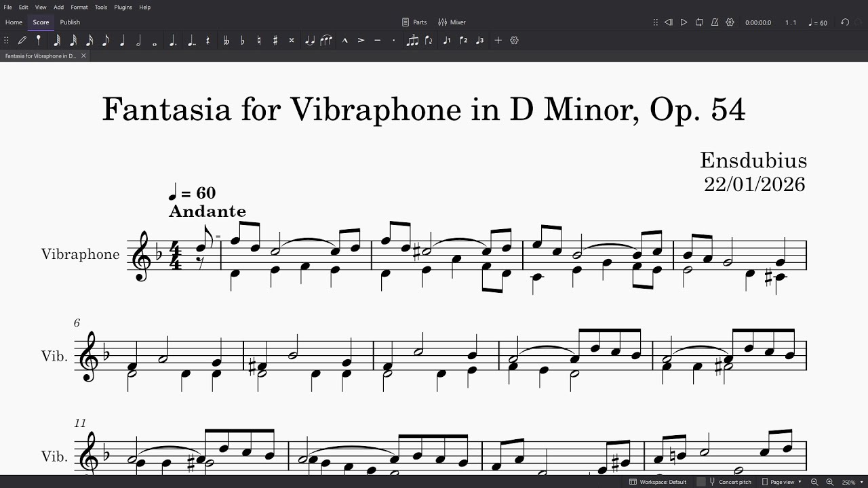This screenshot has height=488, width=868.
Task: Zoom in the score view
Action: click(x=829, y=482)
